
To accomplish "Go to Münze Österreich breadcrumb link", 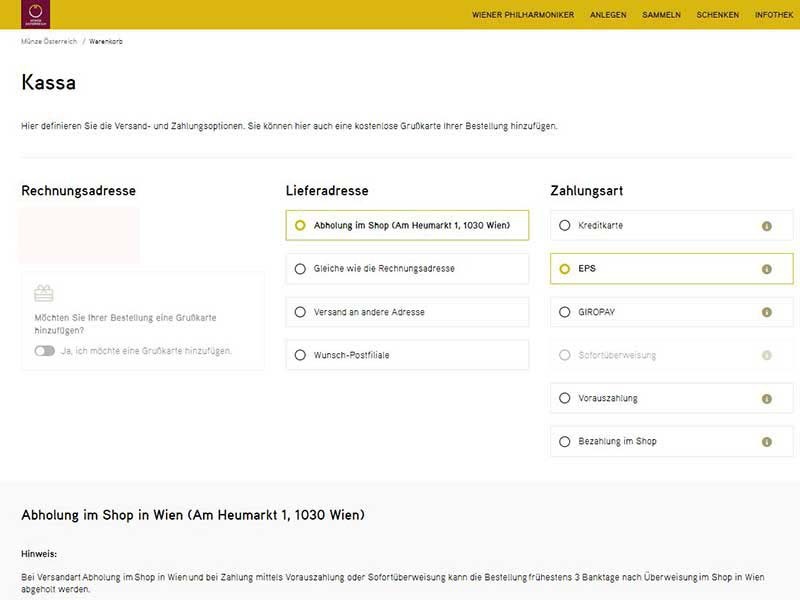I will [x=48, y=42].
